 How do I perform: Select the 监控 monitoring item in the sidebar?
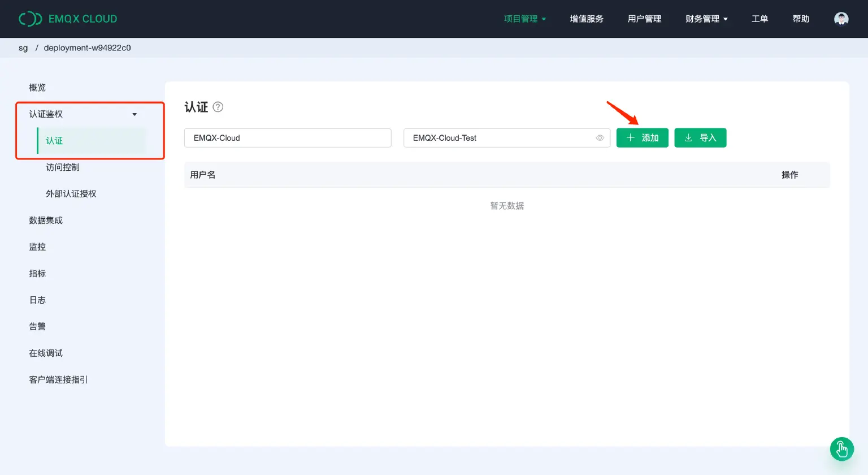click(37, 247)
